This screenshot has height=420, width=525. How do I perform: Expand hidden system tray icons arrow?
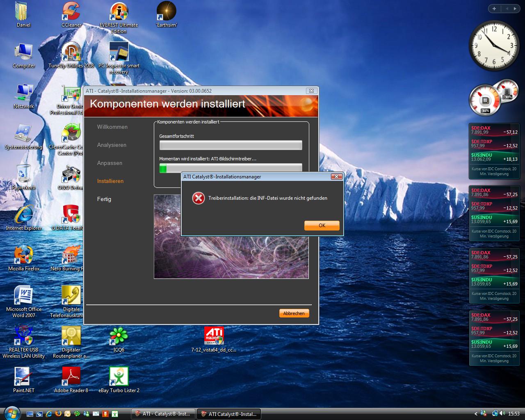click(x=476, y=414)
